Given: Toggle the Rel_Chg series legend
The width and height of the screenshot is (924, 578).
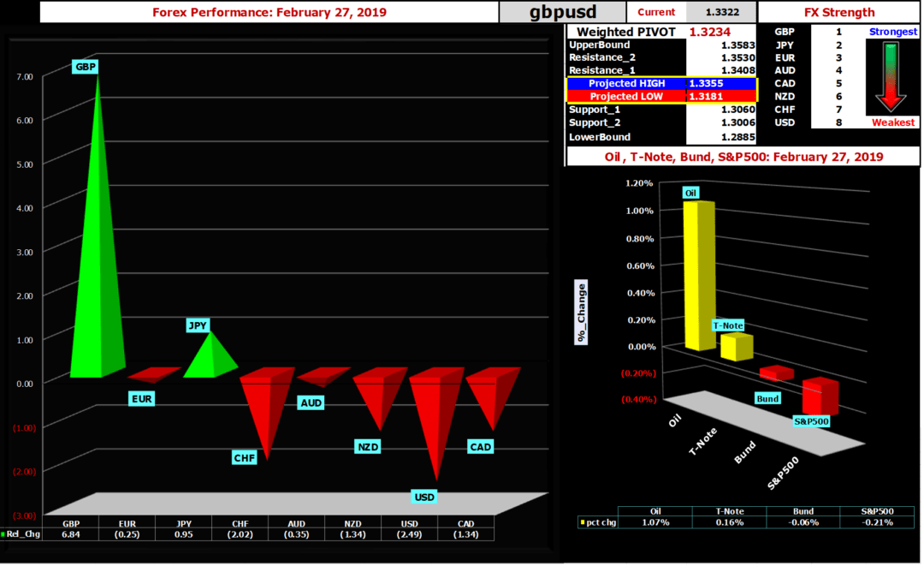Looking at the screenshot, I should [22, 533].
